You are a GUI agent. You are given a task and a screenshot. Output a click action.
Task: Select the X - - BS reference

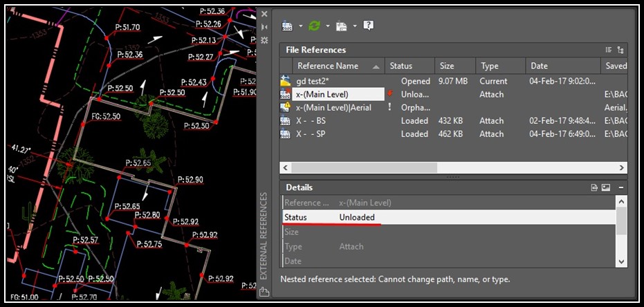click(311, 121)
